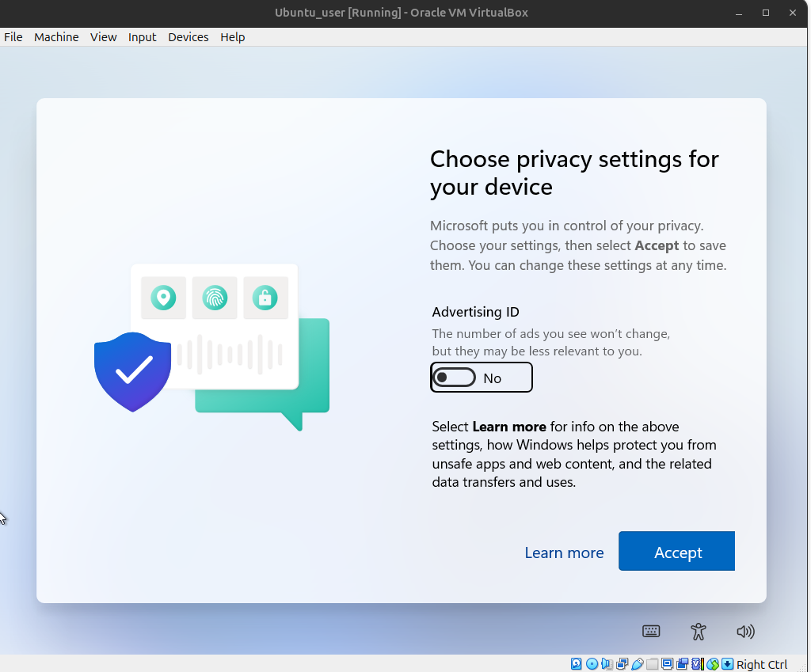Click the mouse integration status icon
This screenshot has height=672, width=811.
tap(713, 664)
